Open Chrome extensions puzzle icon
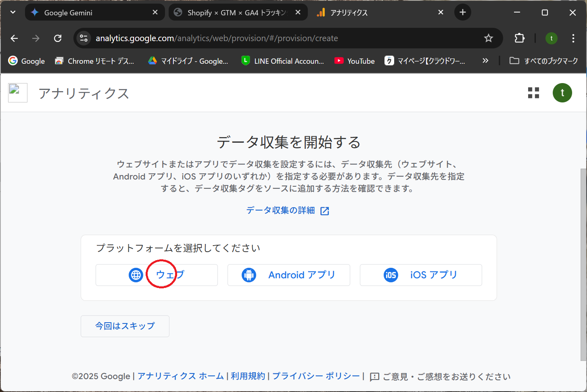This screenshot has width=587, height=392. (x=520, y=38)
